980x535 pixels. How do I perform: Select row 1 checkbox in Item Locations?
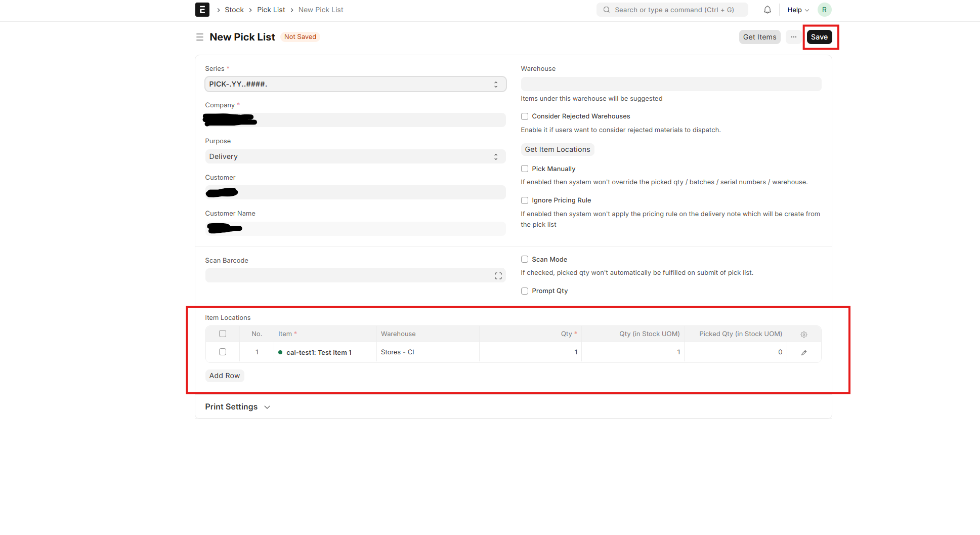(x=223, y=352)
